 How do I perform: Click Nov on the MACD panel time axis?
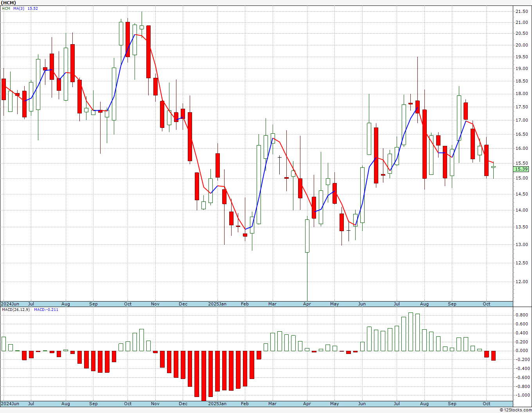pos(155,404)
